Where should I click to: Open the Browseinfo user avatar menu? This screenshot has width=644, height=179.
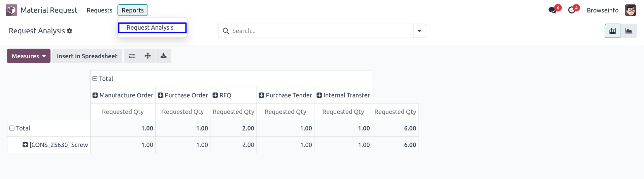tap(630, 10)
